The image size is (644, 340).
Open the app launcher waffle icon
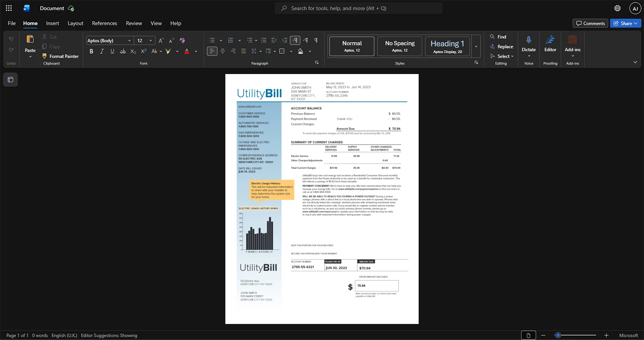tap(8, 8)
